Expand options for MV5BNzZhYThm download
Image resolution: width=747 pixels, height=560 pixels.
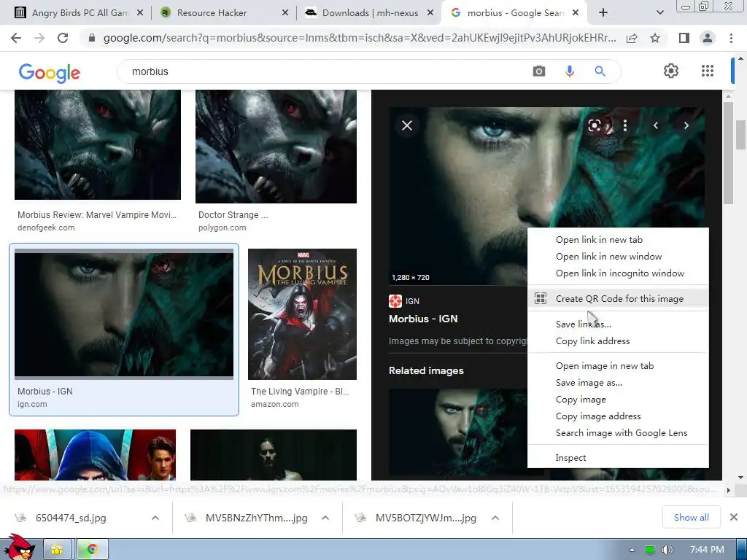tap(325, 518)
